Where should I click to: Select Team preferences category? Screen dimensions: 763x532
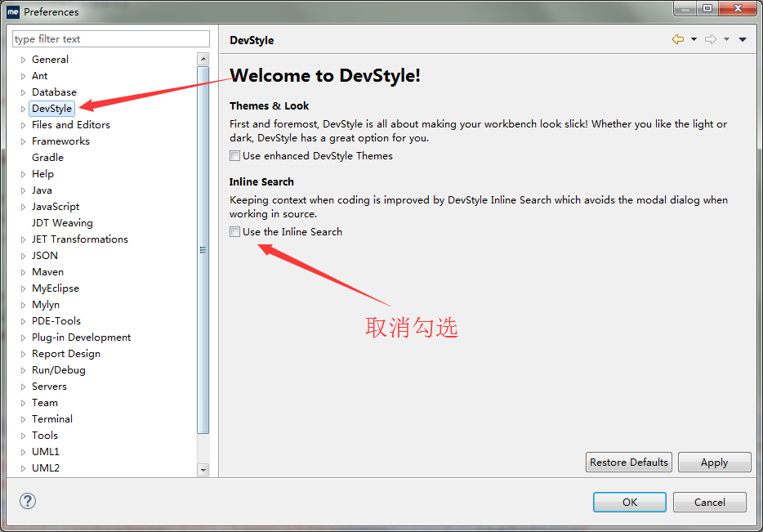45,403
